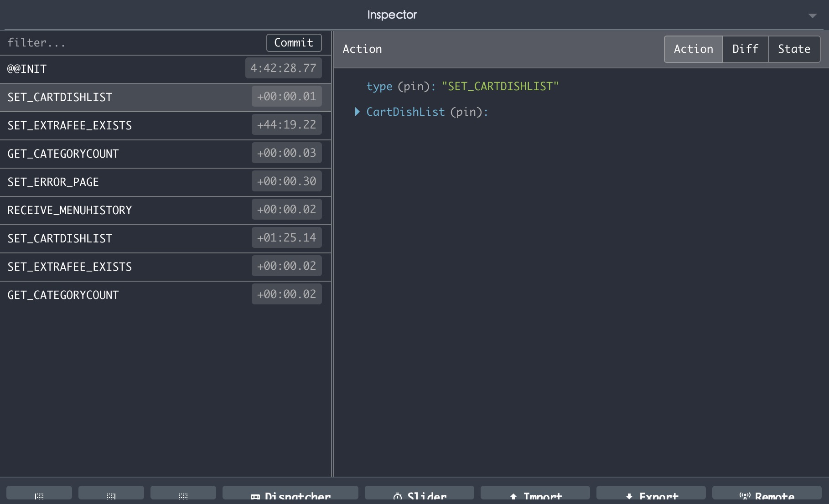This screenshot has height=504, width=829.
Task: Switch to the State tab
Action: click(x=794, y=49)
